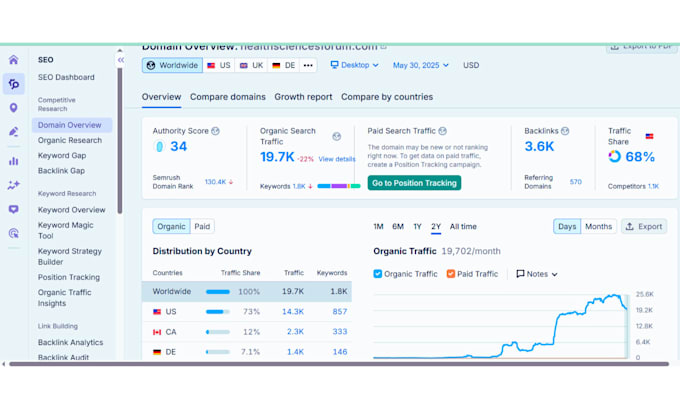Open Keyword Magic Tool in sidebar
The width and height of the screenshot is (680, 409).
tap(65, 230)
